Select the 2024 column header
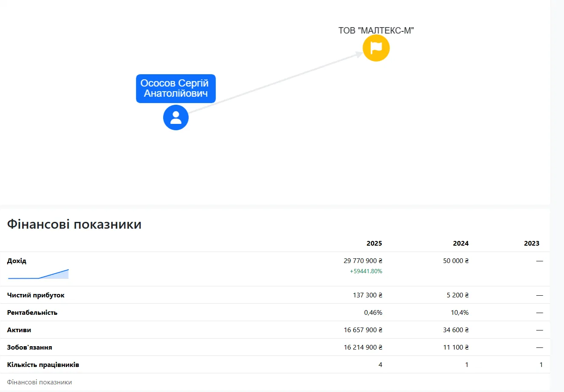The height and width of the screenshot is (392, 564). tap(461, 244)
